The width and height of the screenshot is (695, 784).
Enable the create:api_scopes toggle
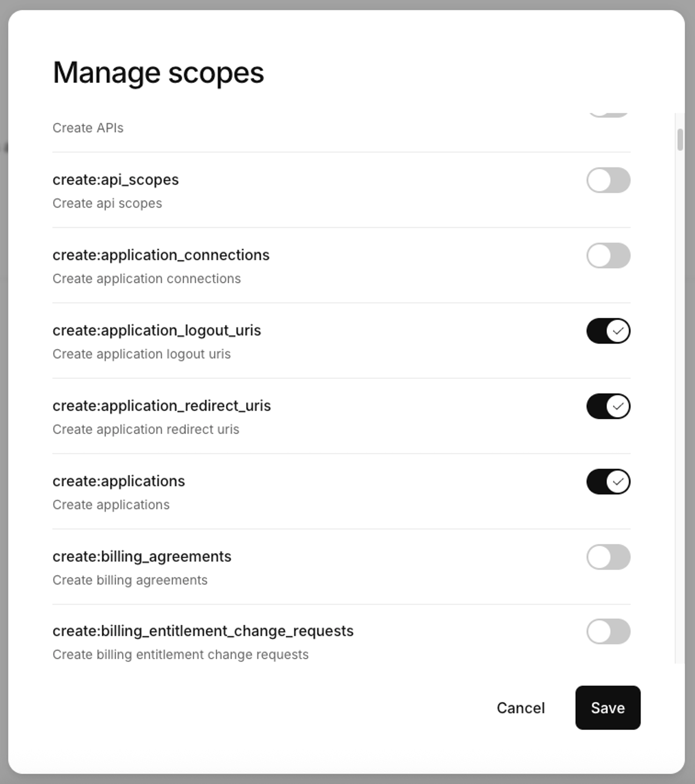click(x=608, y=181)
